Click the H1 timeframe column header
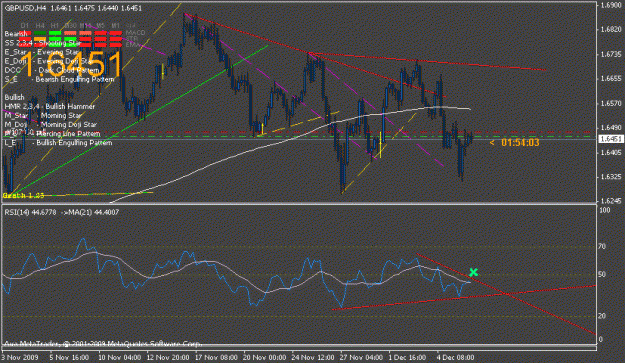 click(55, 26)
